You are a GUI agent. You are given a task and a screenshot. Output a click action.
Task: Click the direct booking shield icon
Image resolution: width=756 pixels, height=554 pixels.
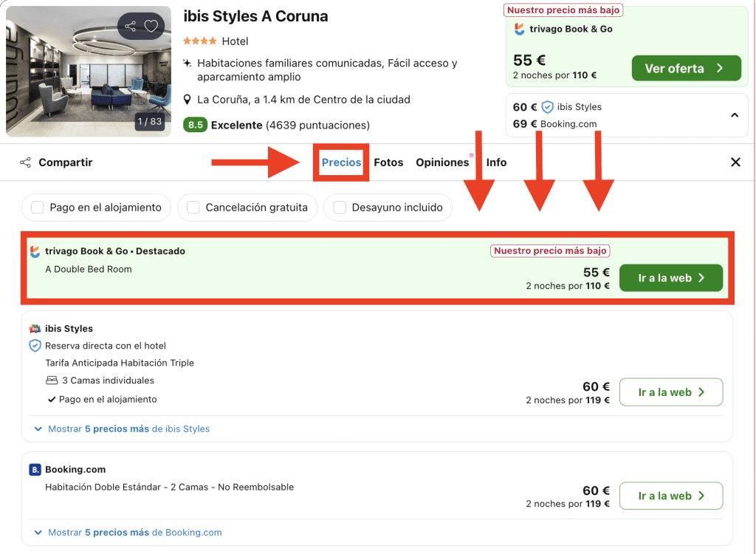point(35,346)
